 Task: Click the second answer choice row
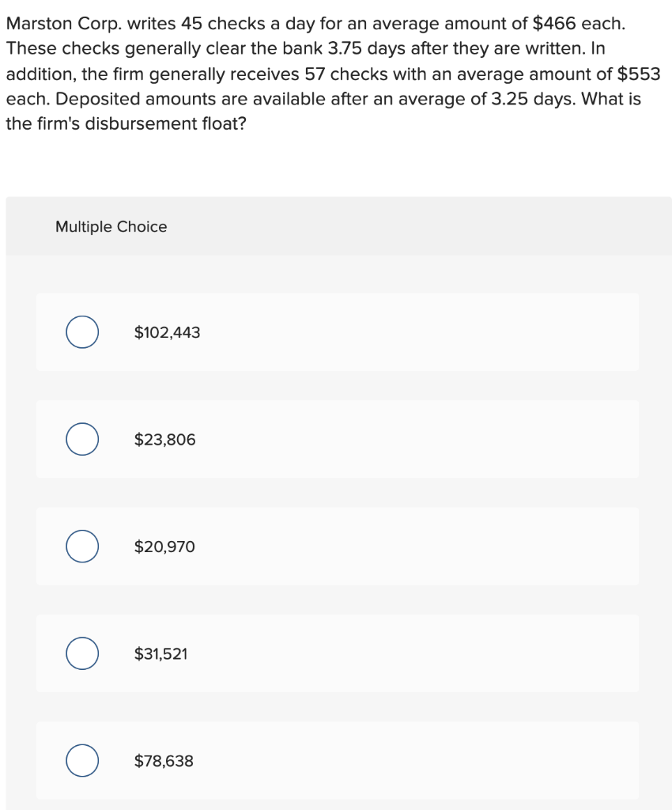click(336, 439)
